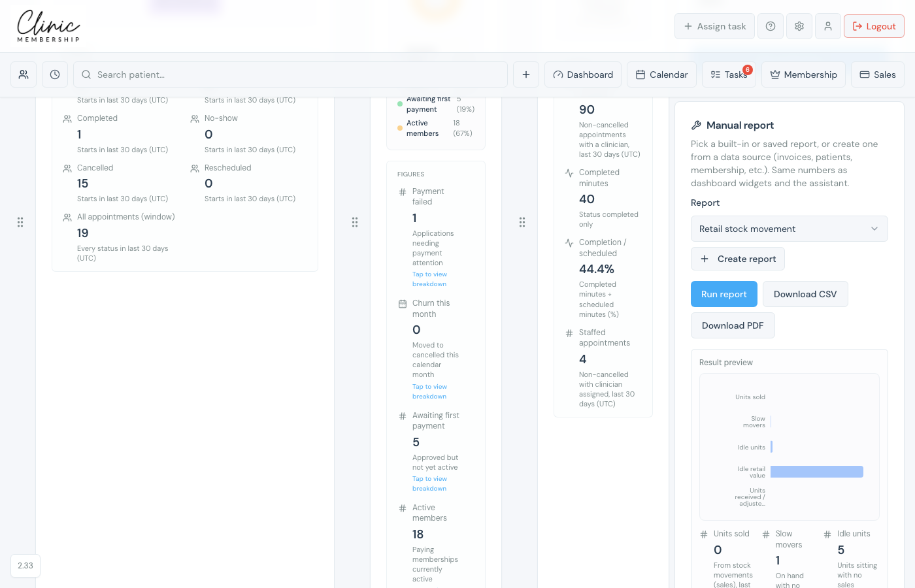
Task: Click the Completed minutes value 40
Action: (x=587, y=199)
